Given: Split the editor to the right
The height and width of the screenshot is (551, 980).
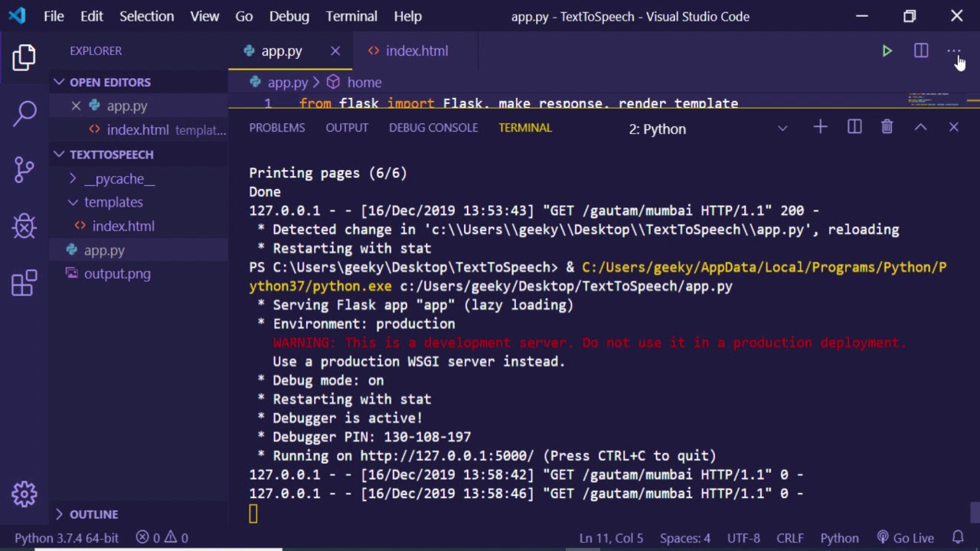Looking at the screenshot, I should click(x=921, y=51).
